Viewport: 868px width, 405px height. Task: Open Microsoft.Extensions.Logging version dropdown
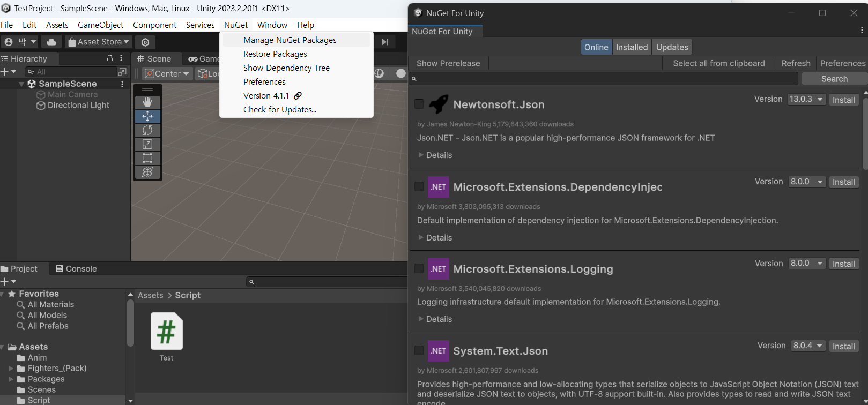click(807, 263)
